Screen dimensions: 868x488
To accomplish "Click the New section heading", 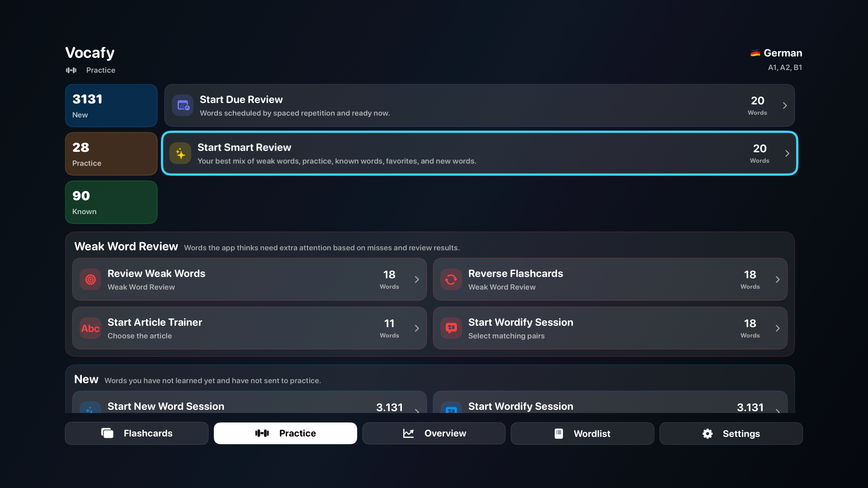I will 86,380.
